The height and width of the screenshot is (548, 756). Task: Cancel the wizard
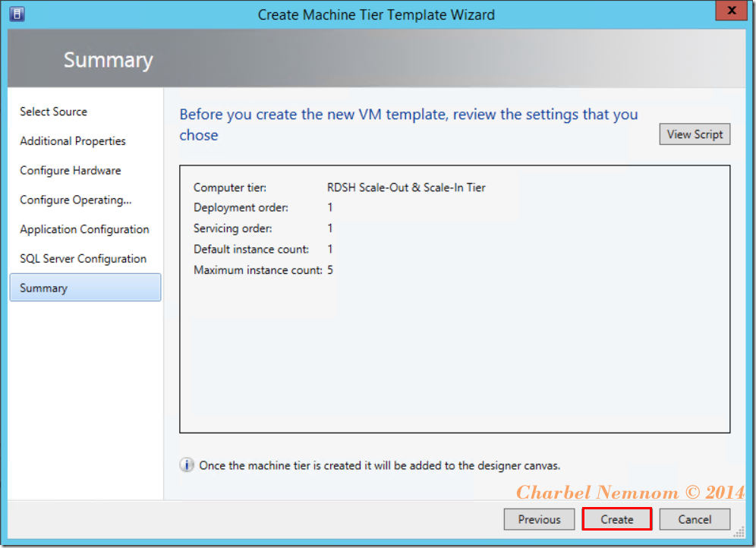pos(695,519)
